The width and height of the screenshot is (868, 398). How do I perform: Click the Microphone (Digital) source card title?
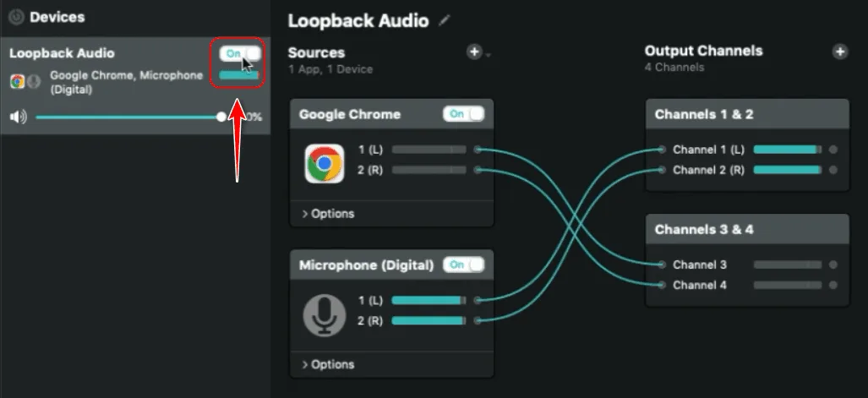pyautogui.click(x=367, y=264)
